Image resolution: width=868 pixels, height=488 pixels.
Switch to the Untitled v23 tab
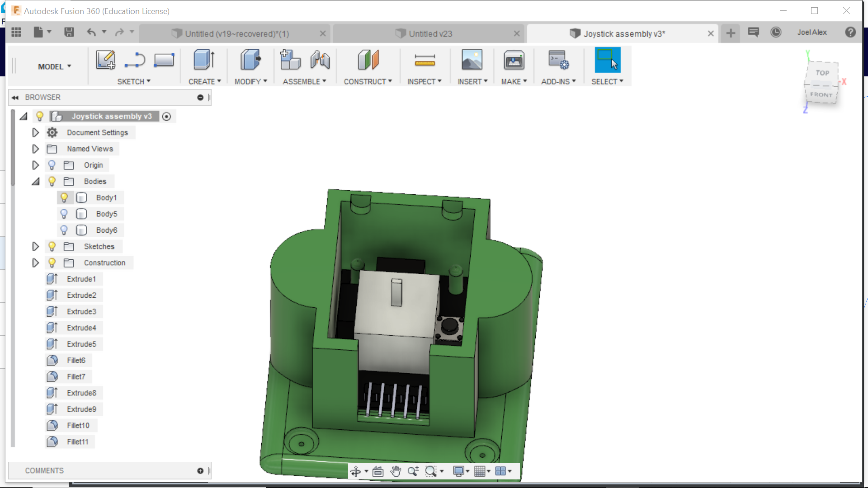(x=429, y=34)
